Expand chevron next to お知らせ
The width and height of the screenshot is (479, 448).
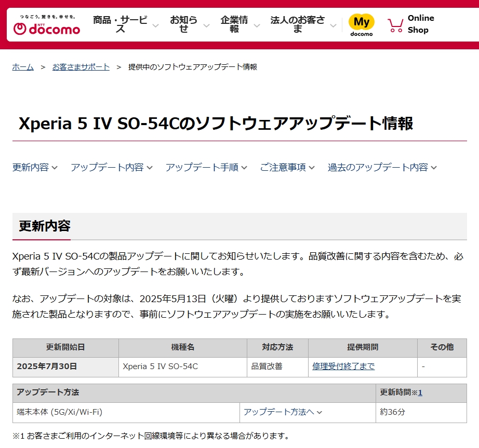point(206,25)
